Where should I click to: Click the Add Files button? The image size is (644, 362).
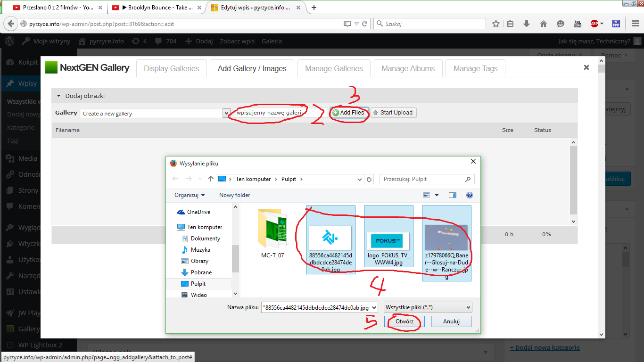tap(348, 113)
